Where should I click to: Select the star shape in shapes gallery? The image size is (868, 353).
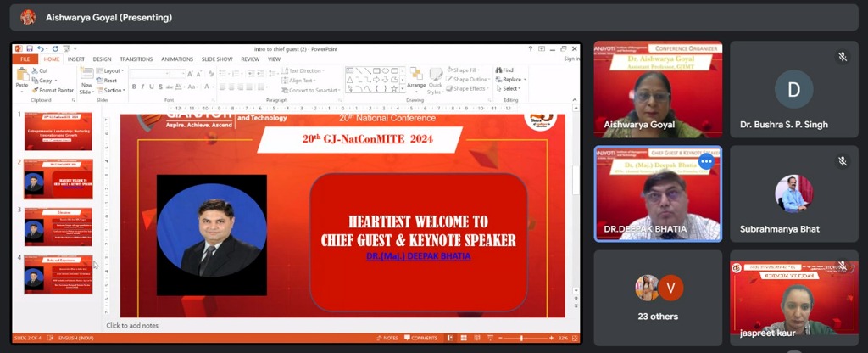394,88
